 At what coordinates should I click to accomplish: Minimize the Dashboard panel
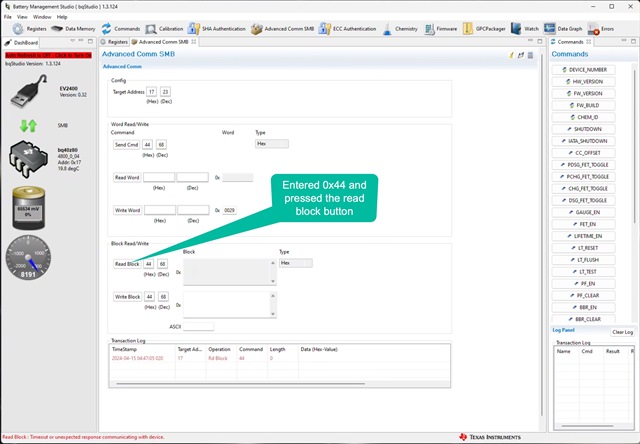82,41
